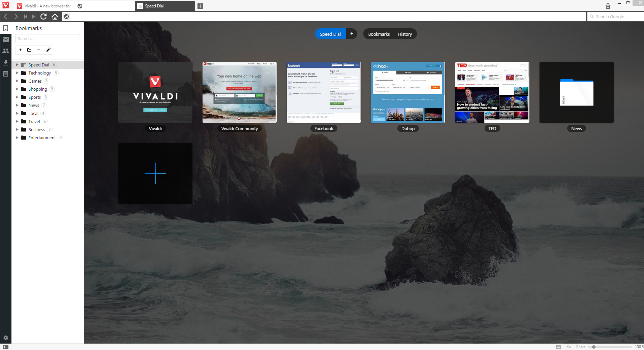Image resolution: width=644 pixels, height=350 pixels.
Task: Edit bookmark with pencil icon
Action: click(x=48, y=50)
